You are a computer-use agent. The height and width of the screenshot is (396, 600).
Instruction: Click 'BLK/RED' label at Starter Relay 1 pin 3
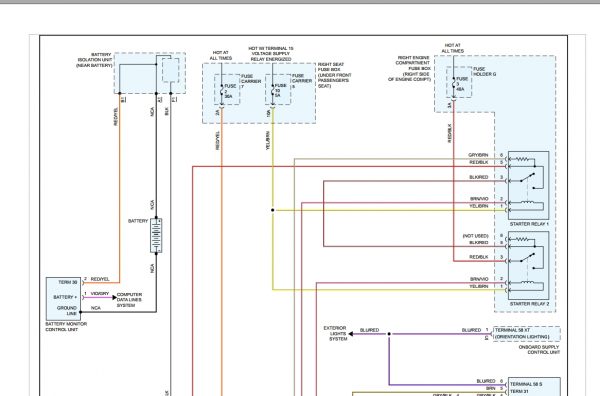coord(479,177)
